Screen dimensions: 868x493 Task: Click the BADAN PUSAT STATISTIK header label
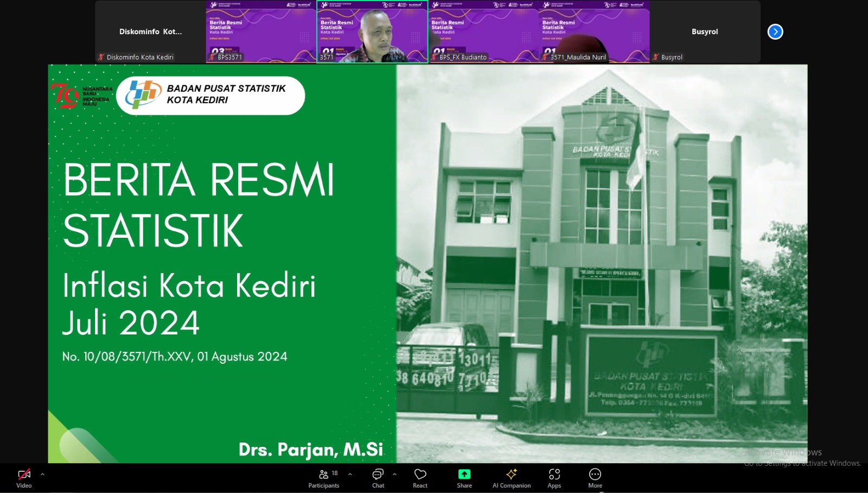pos(226,89)
